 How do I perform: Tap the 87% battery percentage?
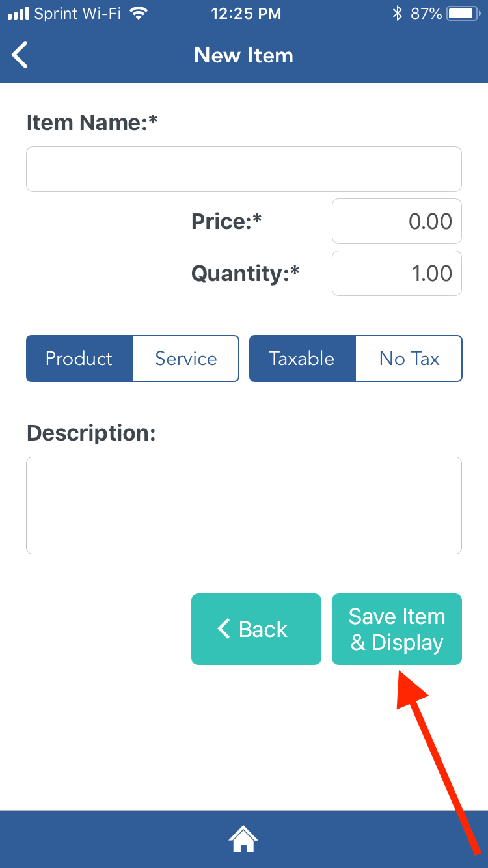coord(426,13)
